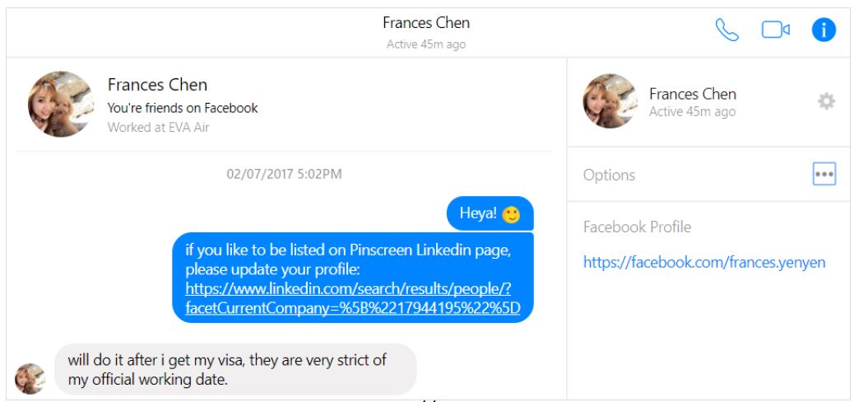
Task: Click small avatar beside the visa message
Action: [30, 378]
